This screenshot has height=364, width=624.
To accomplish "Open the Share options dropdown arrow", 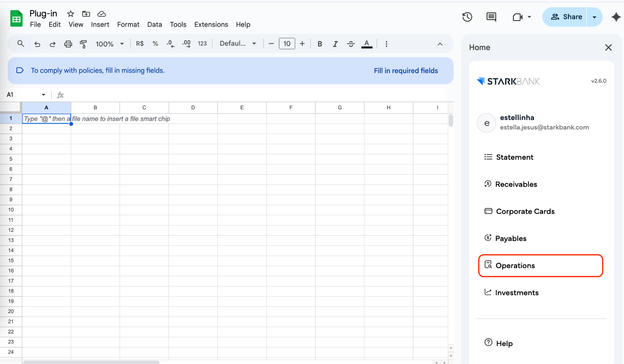I will tap(594, 17).
